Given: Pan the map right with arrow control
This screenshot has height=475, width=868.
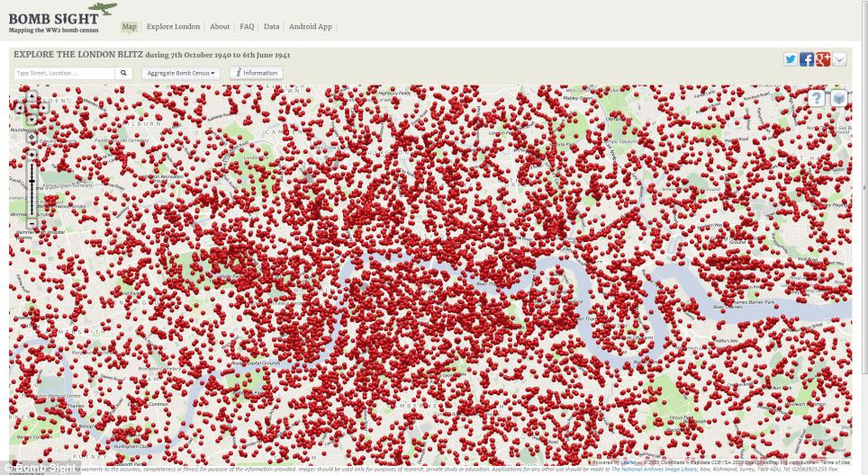Looking at the screenshot, I should pos(44,108).
